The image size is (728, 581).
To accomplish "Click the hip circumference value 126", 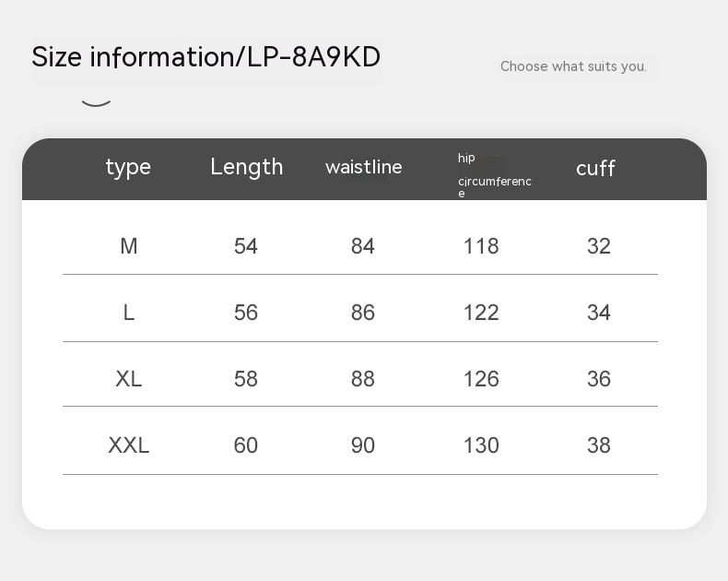I will point(481,379).
